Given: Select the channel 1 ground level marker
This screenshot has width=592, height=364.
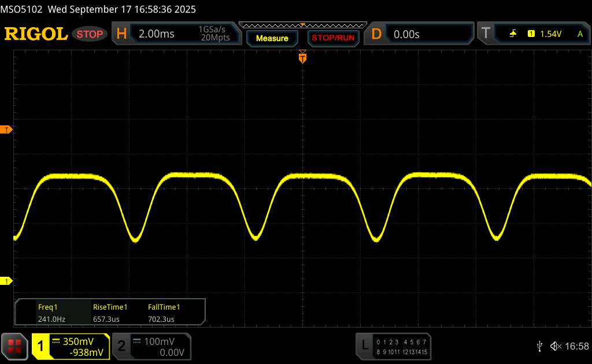Looking at the screenshot, I should [8, 281].
